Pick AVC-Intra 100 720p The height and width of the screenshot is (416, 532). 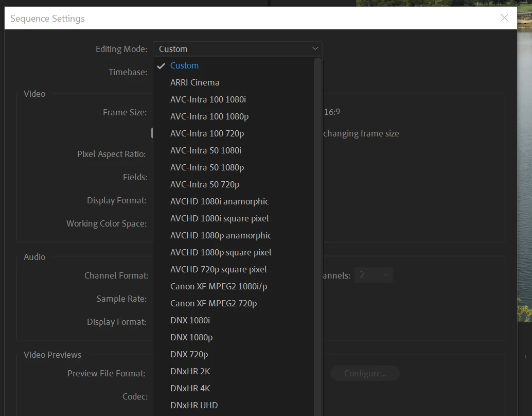tap(234, 133)
